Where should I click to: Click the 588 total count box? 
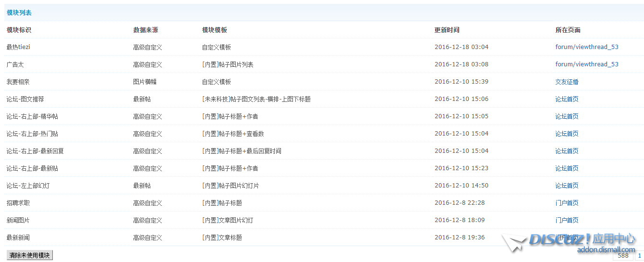[x=623, y=256]
